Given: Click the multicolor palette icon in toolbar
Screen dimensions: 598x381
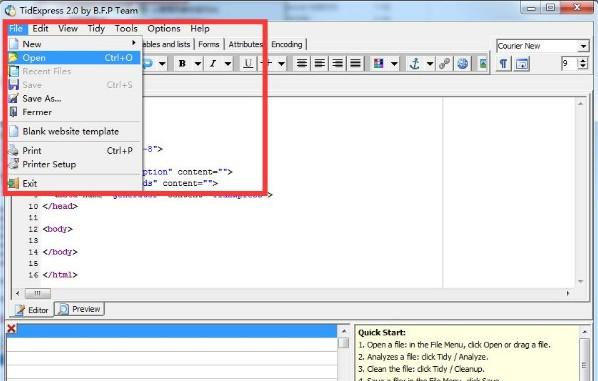Looking at the screenshot, I should pyautogui.click(x=378, y=63).
